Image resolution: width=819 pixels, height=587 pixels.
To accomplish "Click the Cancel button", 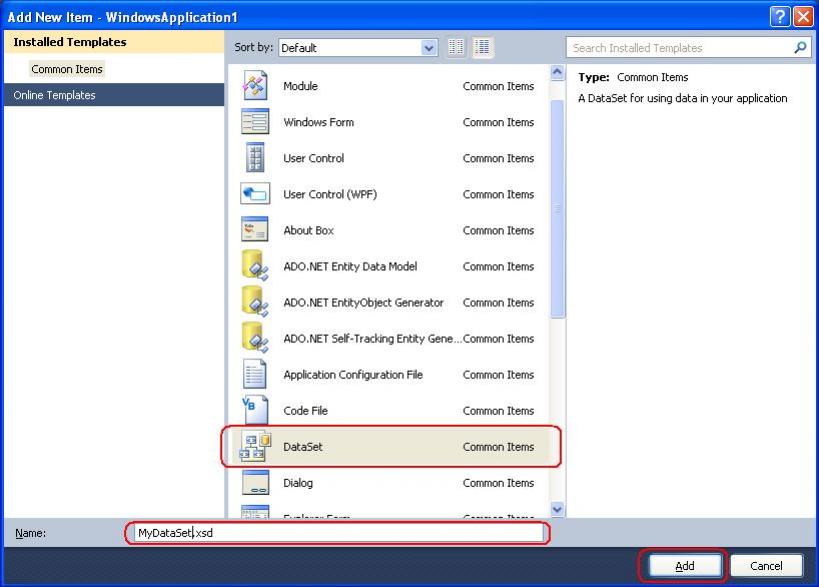I will point(766,565).
